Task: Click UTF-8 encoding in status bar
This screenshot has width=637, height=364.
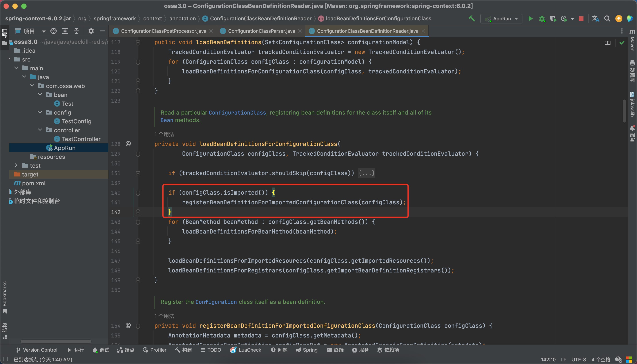Action: tap(579, 360)
